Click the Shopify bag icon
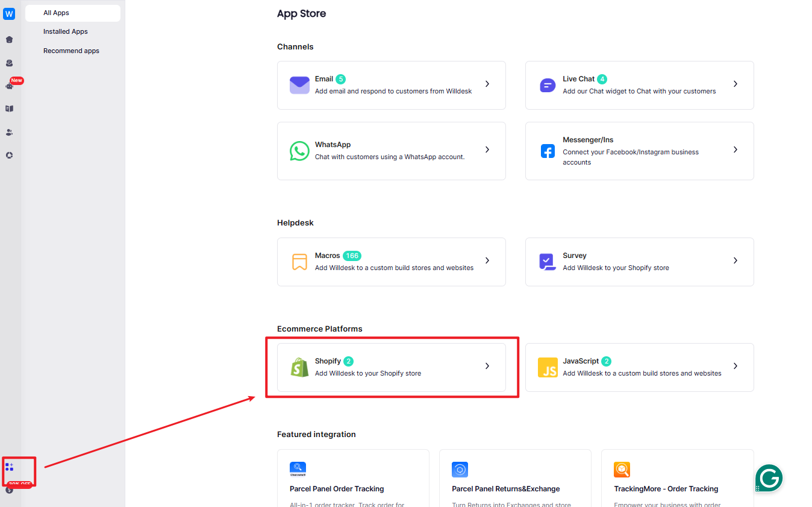 coord(299,367)
